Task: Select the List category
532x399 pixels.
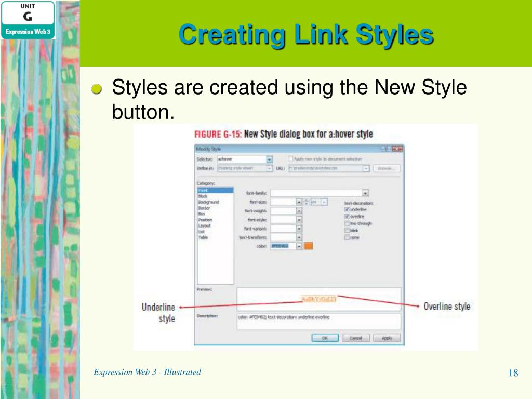Action: [202, 231]
